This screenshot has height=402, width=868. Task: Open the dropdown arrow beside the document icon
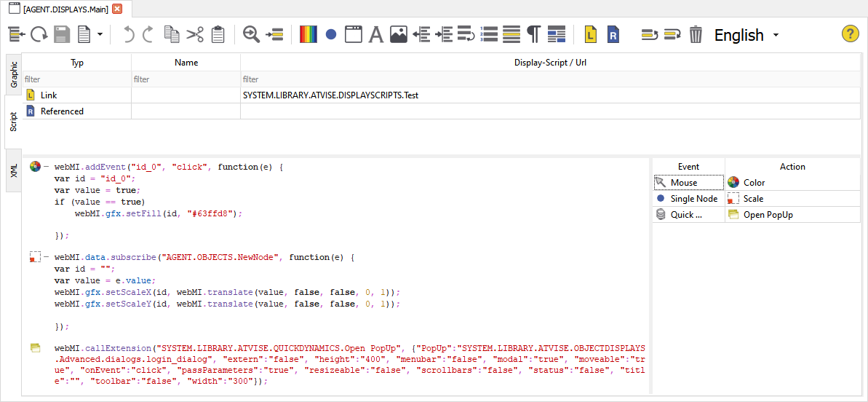coord(100,35)
